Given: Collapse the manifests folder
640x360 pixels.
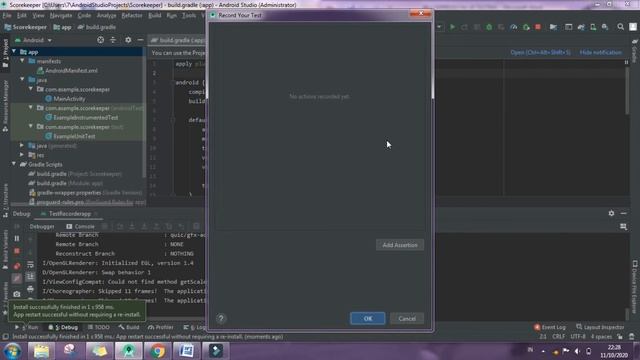Looking at the screenshot, I should click(x=23, y=61).
